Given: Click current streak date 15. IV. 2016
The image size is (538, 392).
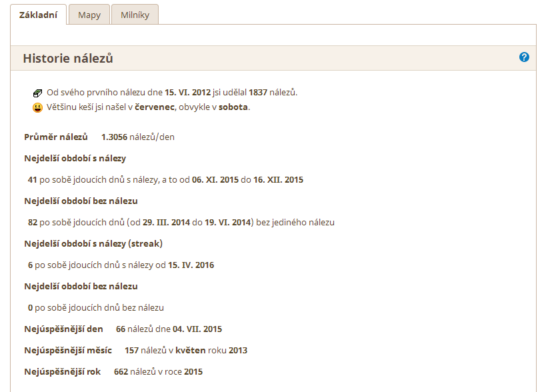Looking at the screenshot, I should pyautogui.click(x=191, y=265).
